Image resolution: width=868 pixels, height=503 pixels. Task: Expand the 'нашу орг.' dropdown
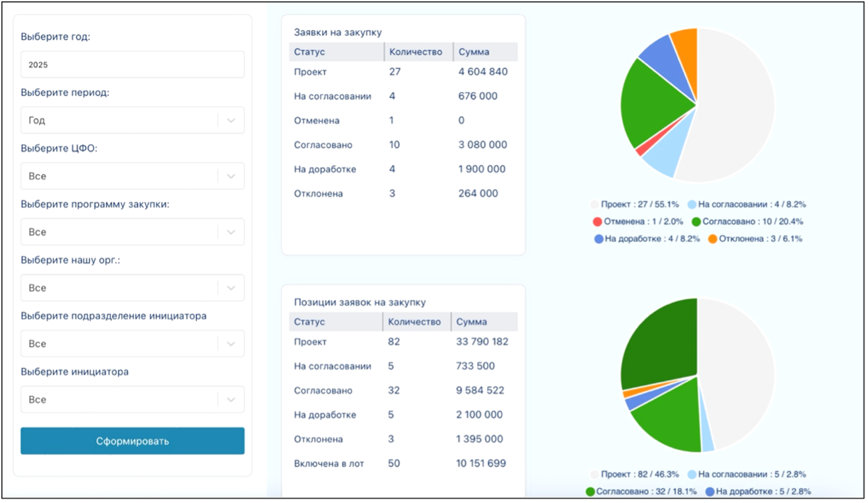click(132, 288)
